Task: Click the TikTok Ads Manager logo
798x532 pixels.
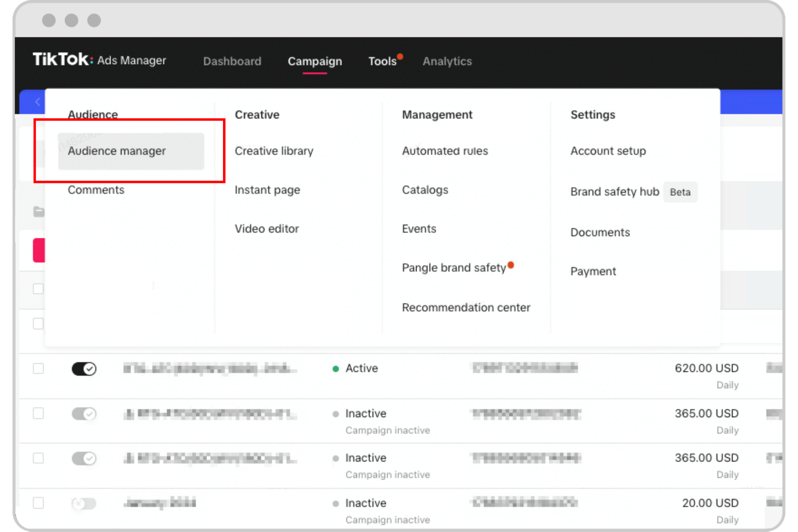Action: click(99, 60)
